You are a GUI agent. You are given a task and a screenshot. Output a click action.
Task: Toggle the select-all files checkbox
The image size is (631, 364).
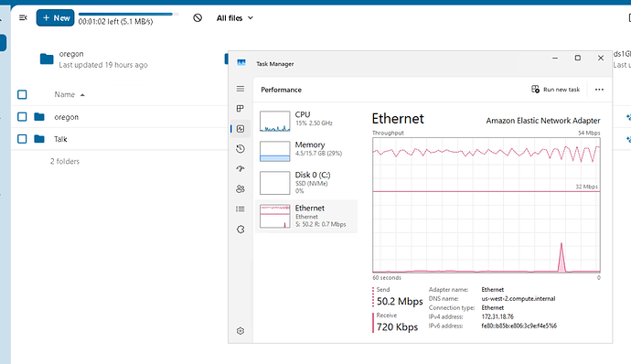[x=22, y=94]
